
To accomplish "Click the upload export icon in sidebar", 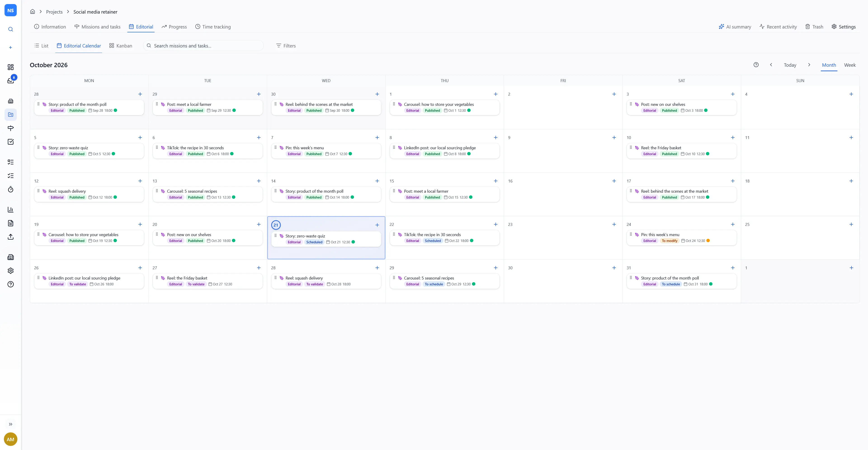I will pyautogui.click(x=10, y=237).
